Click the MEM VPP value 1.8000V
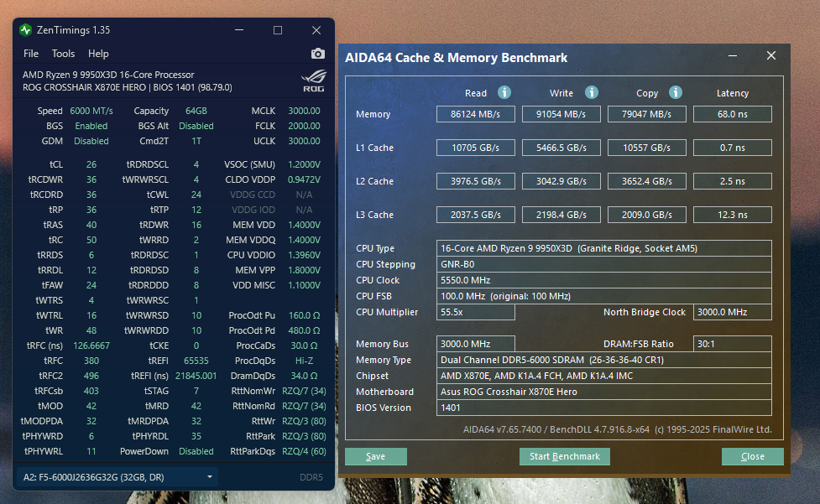The height and width of the screenshot is (504, 820). [304, 270]
